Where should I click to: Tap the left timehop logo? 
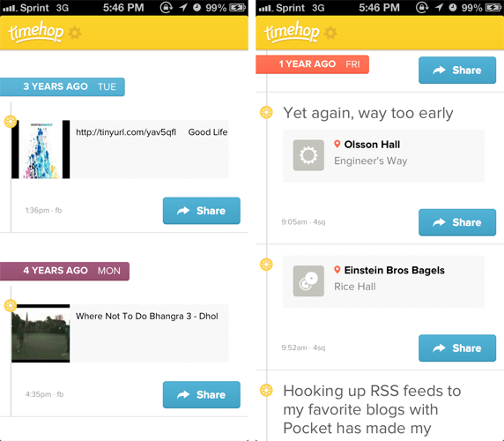[36, 33]
